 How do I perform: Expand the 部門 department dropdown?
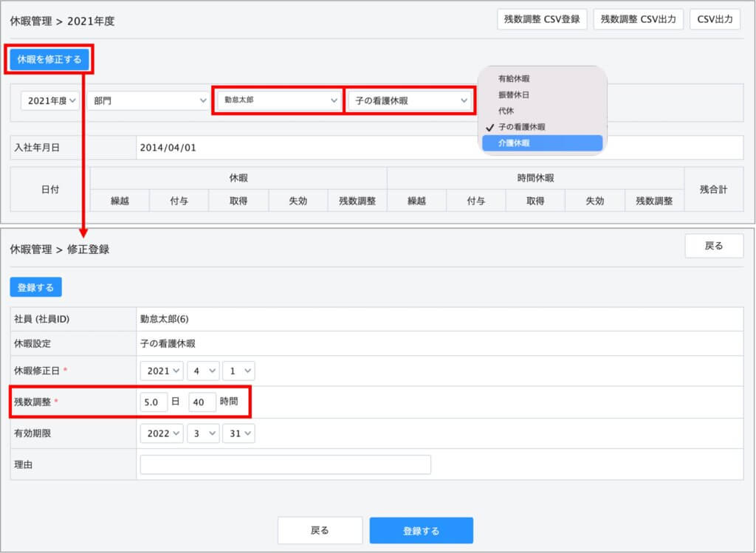click(x=148, y=101)
